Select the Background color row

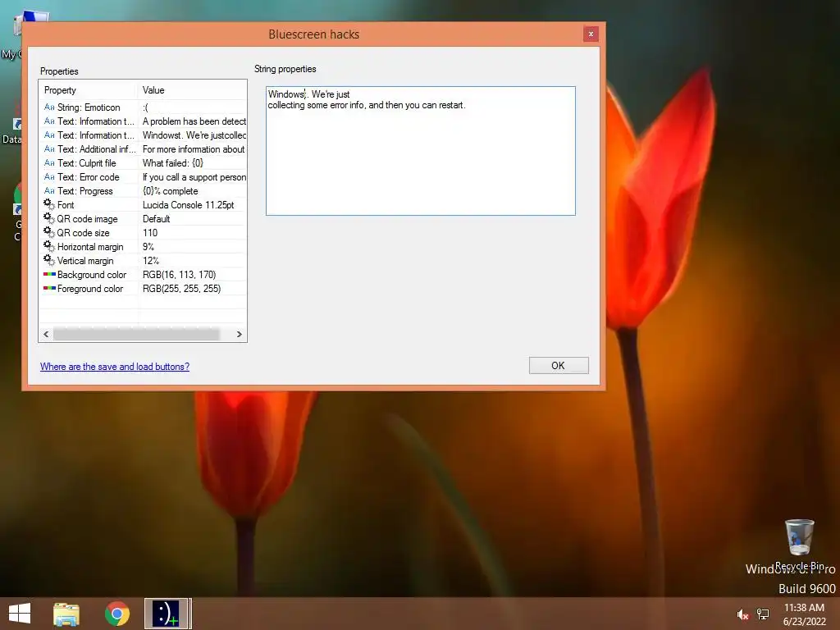(143, 274)
